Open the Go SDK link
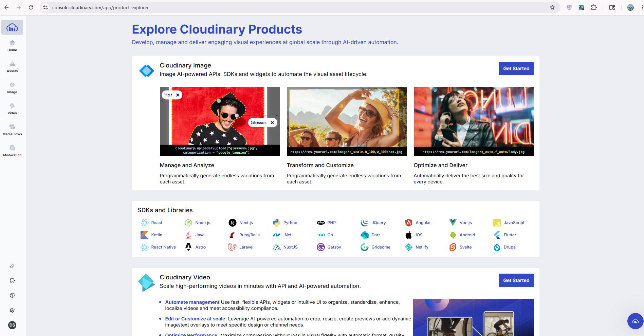Image resolution: width=644 pixels, height=336 pixels. pos(330,235)
